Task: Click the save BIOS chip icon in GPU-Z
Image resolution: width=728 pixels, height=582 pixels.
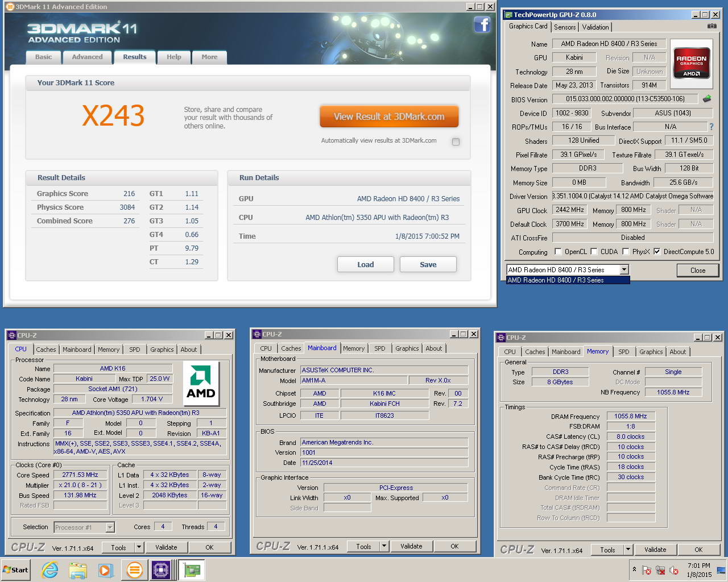Action: click(x=707, y=98)
